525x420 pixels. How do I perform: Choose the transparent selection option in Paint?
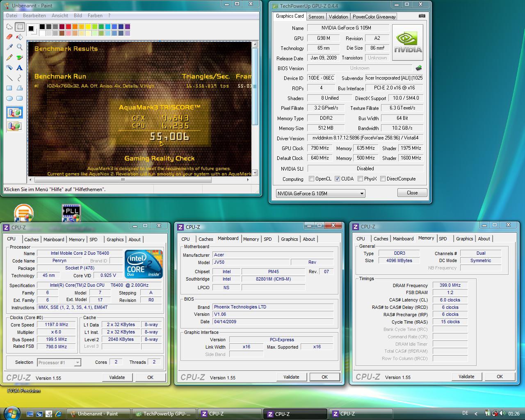click(15, 126)
